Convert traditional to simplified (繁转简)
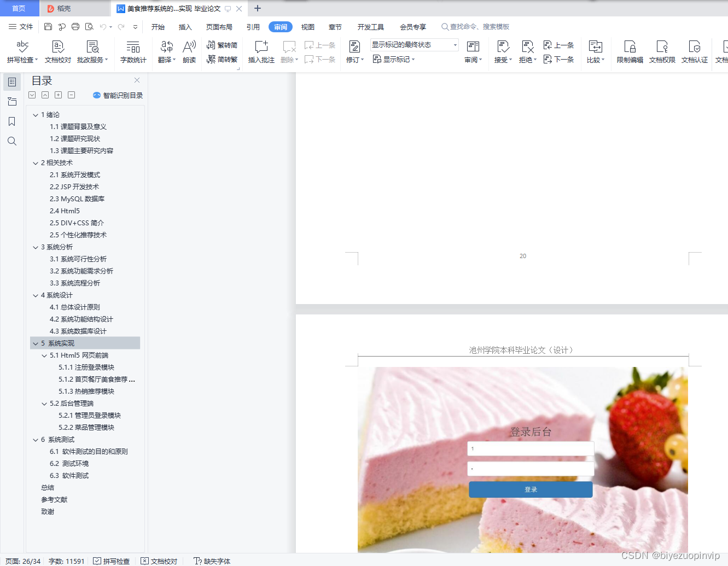The width and height of the screenshot is (728, 566). coord(222,45)
